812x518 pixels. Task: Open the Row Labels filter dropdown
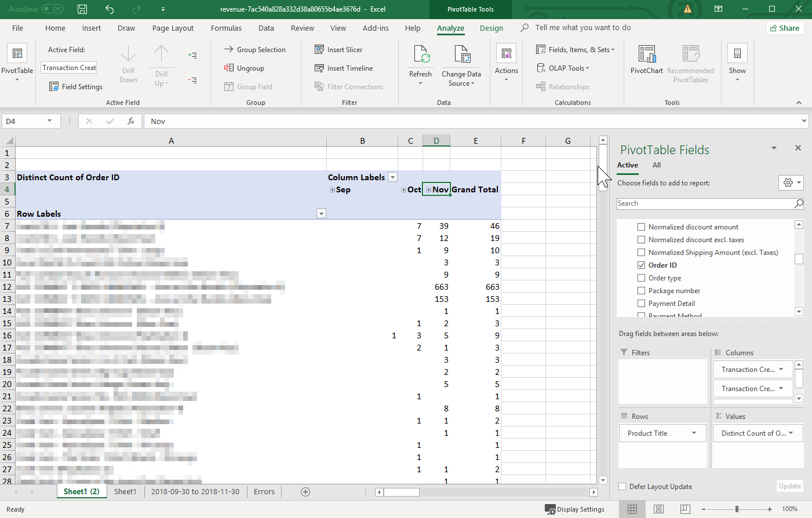[x=321, y=214]
